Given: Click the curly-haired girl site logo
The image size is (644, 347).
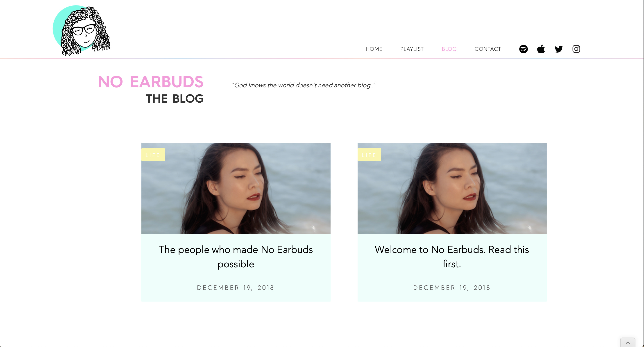Looking at the screenshot, I should click(x=82, y=30).
